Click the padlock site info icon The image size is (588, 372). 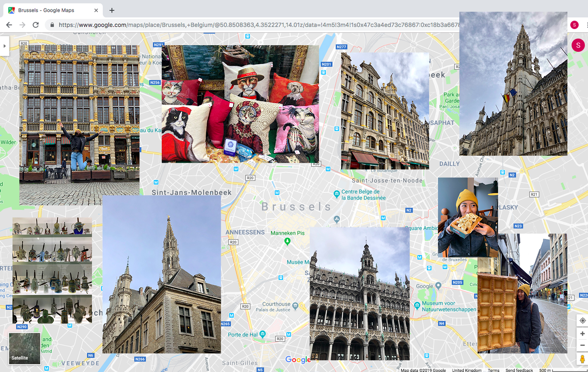pos(52,25)
